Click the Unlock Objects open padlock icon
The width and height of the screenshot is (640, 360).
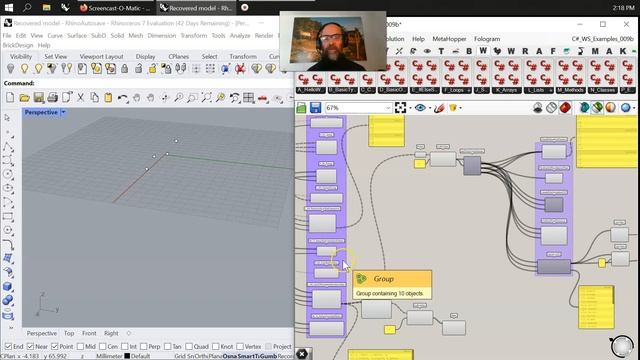click(138, 69)
